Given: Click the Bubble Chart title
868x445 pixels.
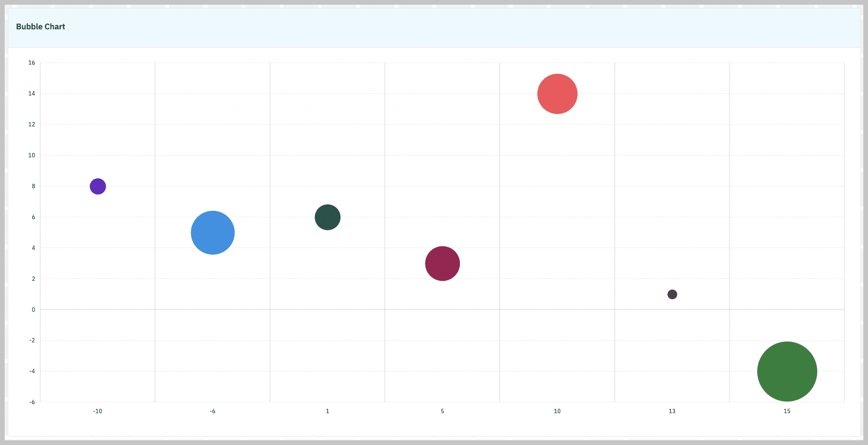Looking at the screenshot, I should click(x=41, y=27).
